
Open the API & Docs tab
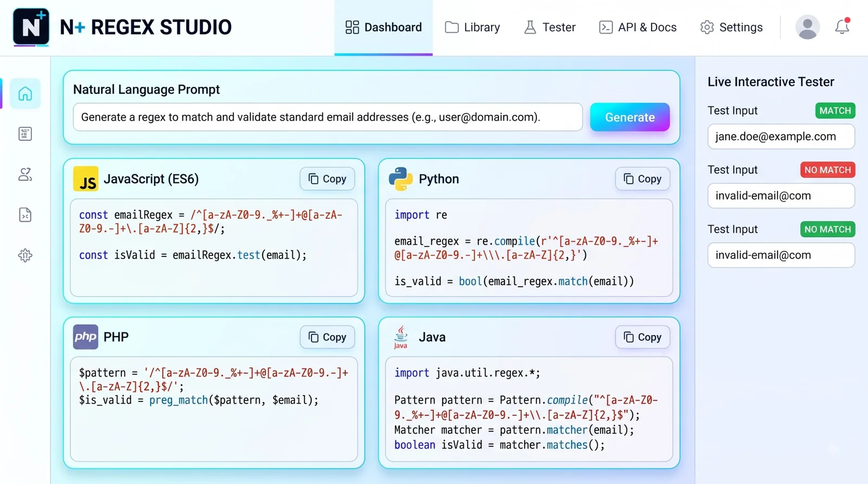point(637,27)
